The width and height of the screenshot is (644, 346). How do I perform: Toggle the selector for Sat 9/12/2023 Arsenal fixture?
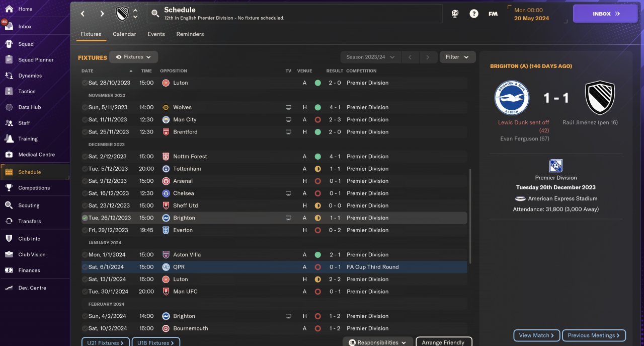(85, 181)
